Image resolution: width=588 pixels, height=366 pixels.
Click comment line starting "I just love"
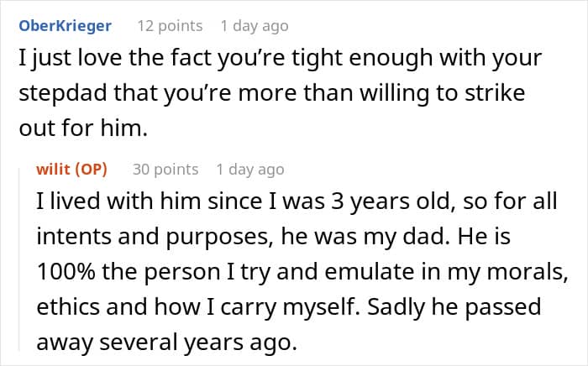(x=280, y=58)
